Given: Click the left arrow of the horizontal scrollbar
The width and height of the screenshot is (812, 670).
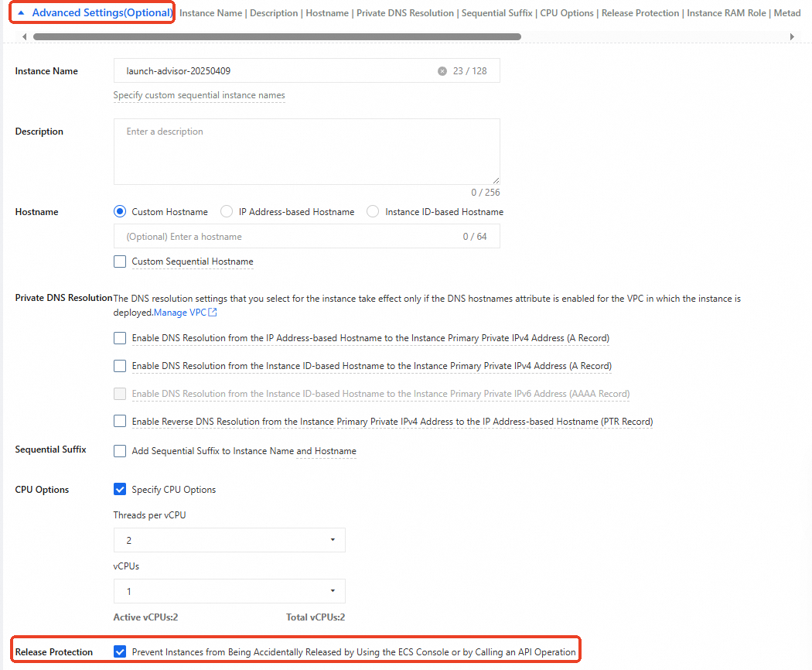Looking at the screenshot, I should (x=24, y=37).
